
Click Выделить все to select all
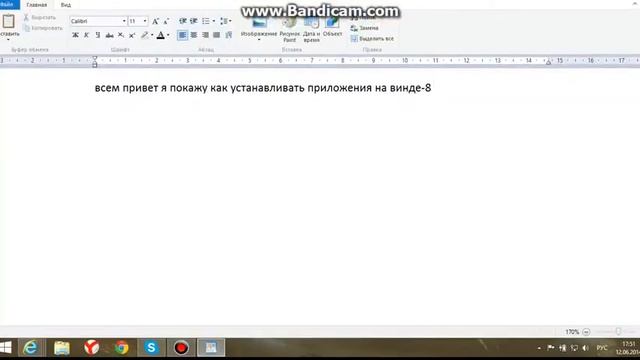(x=372, y=39)
